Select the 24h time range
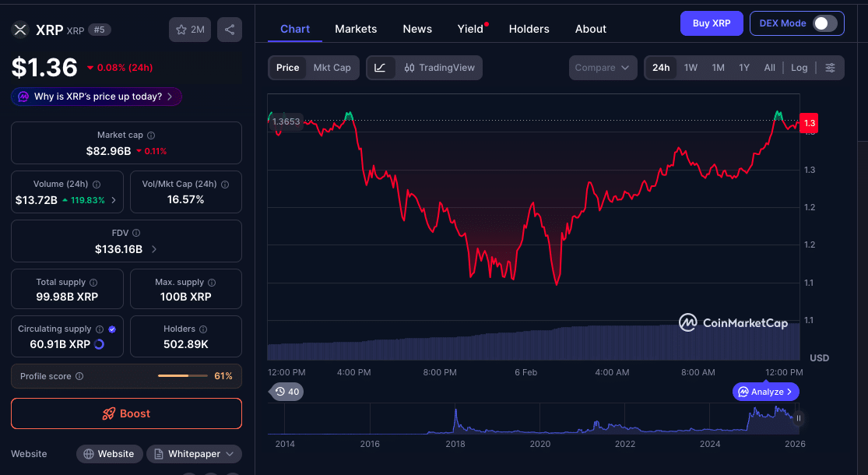The width and height of the screenshot is (868, 475). coord(661,68)
